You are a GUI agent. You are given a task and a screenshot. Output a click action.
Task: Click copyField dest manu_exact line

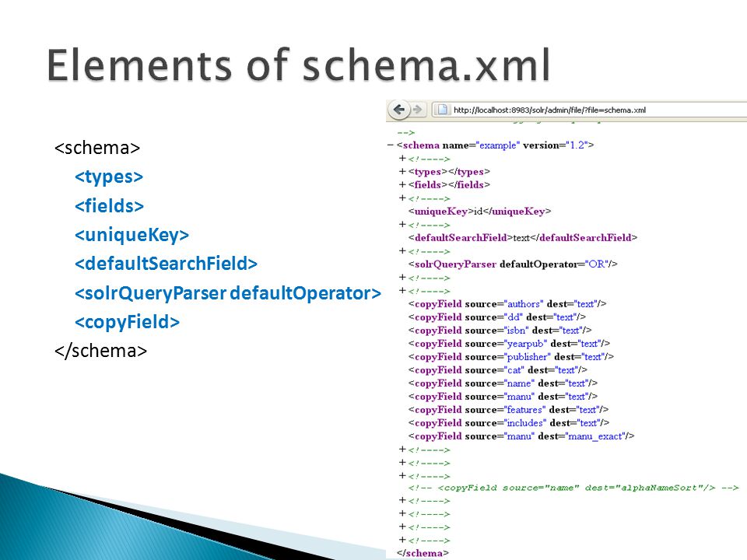[521, 436]
